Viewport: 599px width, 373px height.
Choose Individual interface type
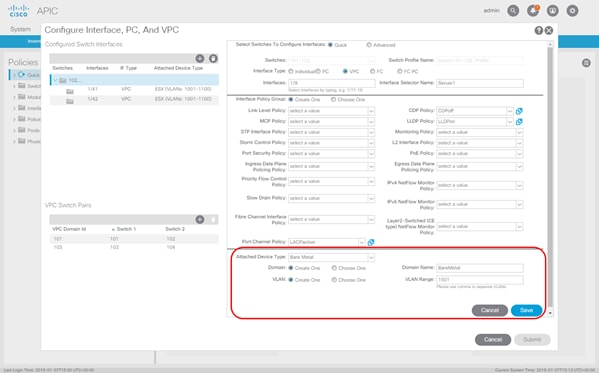click(x=291, y=71)
